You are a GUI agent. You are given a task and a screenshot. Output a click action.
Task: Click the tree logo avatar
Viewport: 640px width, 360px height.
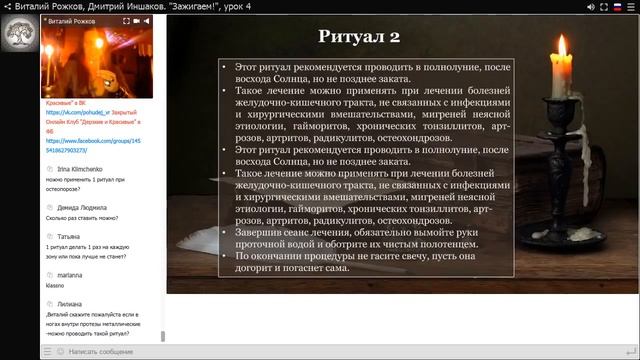20,33
